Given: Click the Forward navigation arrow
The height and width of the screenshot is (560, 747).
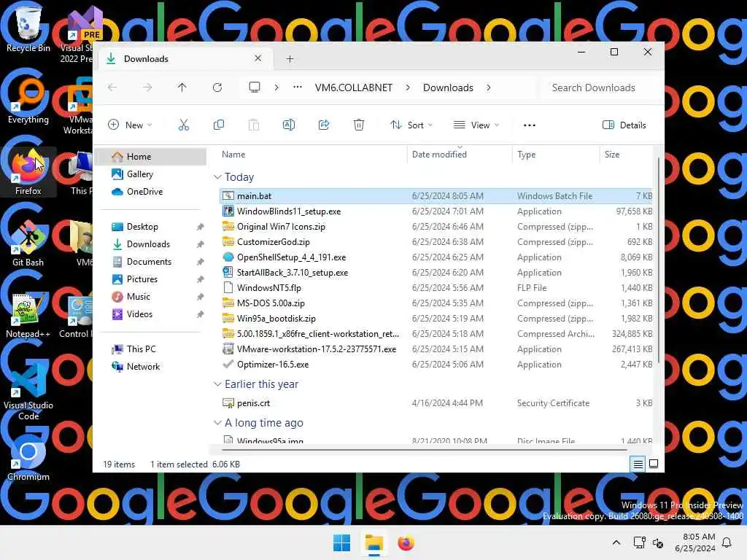Looking at the screenshot, I should point(147,87).
